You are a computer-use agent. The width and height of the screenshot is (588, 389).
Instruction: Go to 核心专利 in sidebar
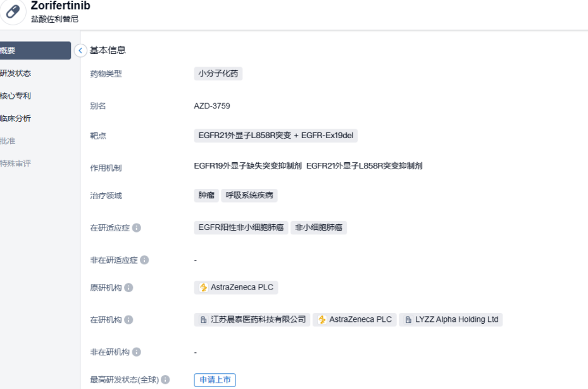pyautogui.click(x=16, y=96)
